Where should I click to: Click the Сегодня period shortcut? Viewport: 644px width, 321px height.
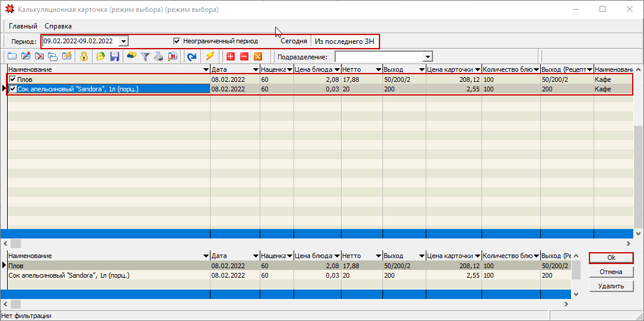[x=294, y=41]
